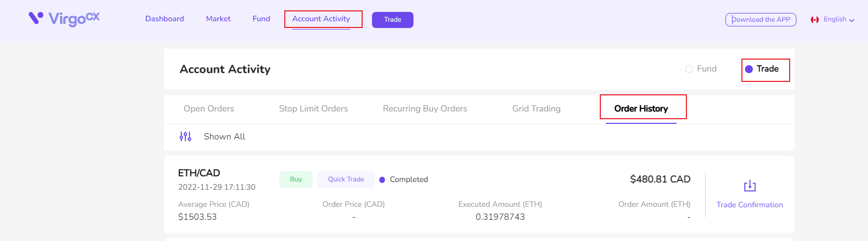Click the Canadian flag icon
Screen dimensions: 868x241
815,20
